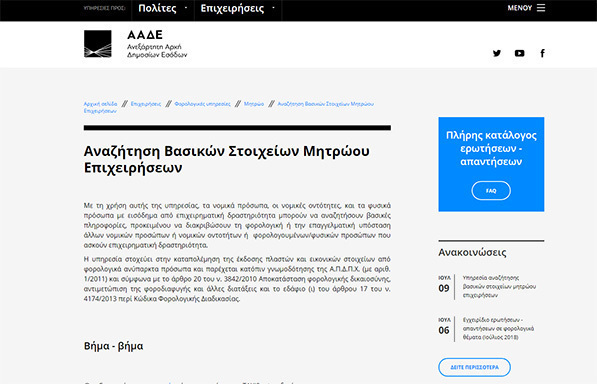Open the Μητρώο breadcrumb link
Viewport: 597px width, 384px height.
pyautogui.click(x=254, y=104)
